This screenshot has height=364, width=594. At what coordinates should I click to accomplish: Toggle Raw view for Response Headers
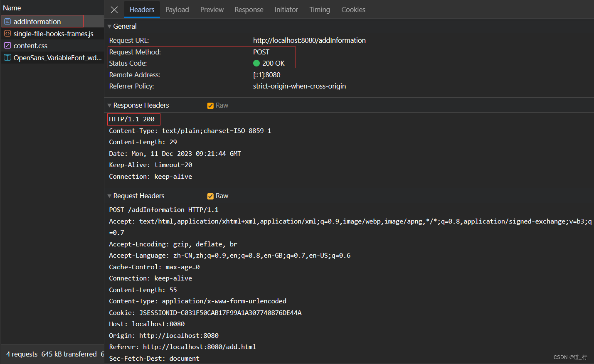point(210,106)
